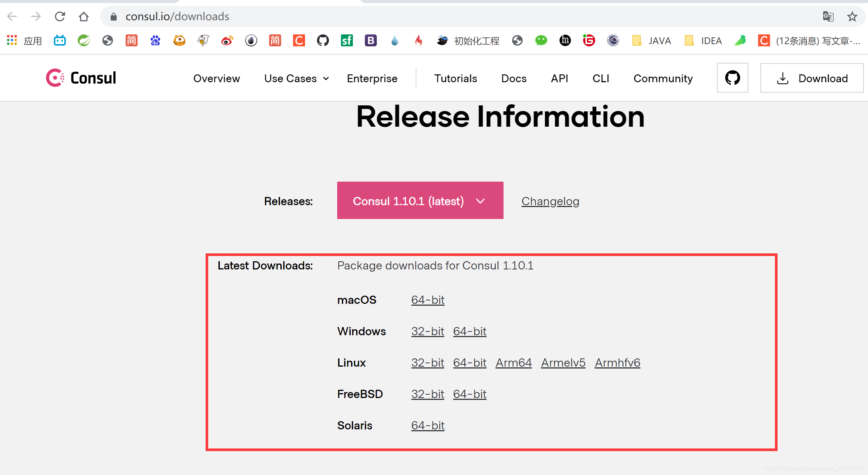
Task: Click the Download button in the header
Action: [812, 78]
